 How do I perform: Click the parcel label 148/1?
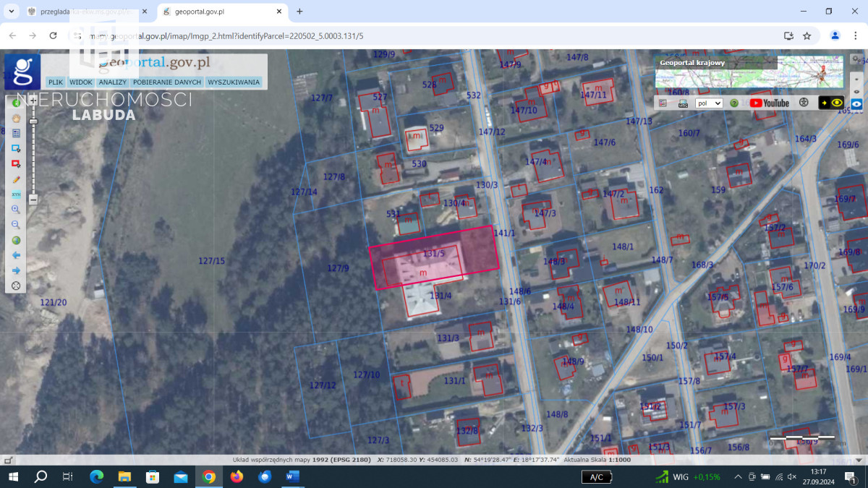623,247
